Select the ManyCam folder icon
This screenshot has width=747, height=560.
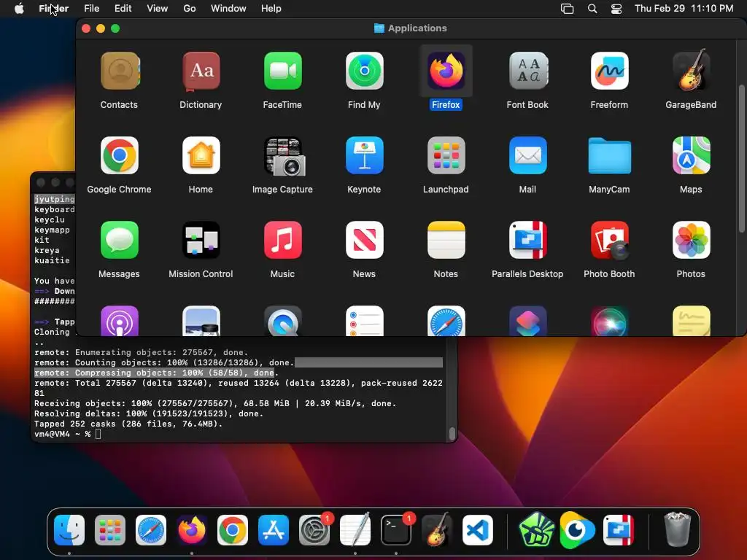[609, 156]
